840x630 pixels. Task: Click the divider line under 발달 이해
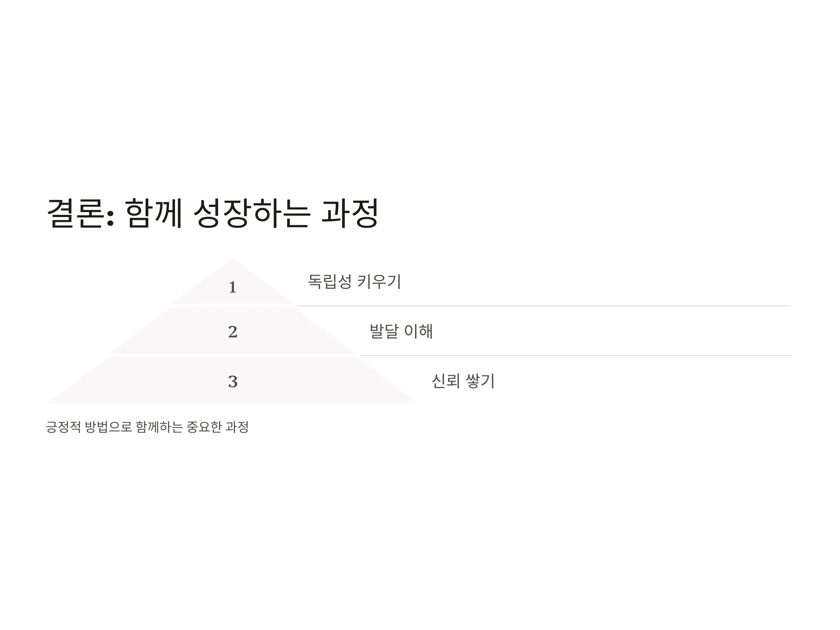coord(575,356)
